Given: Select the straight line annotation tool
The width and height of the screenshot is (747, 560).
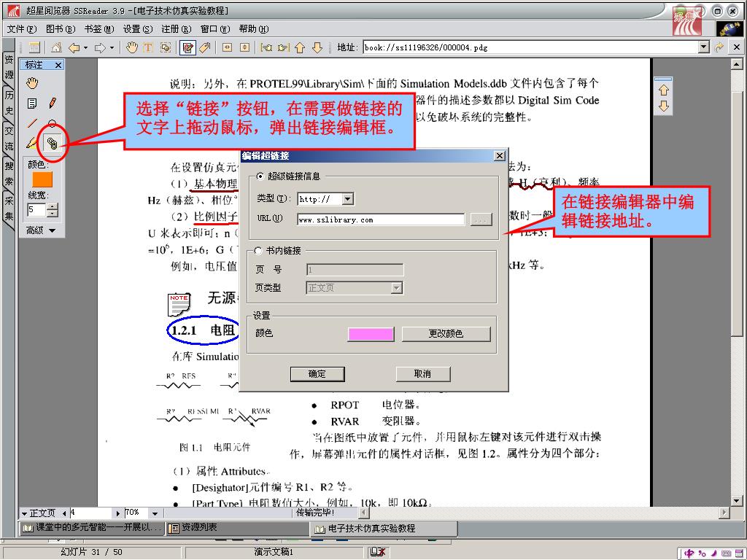Looking at the screenshot, I should point(32,123).
